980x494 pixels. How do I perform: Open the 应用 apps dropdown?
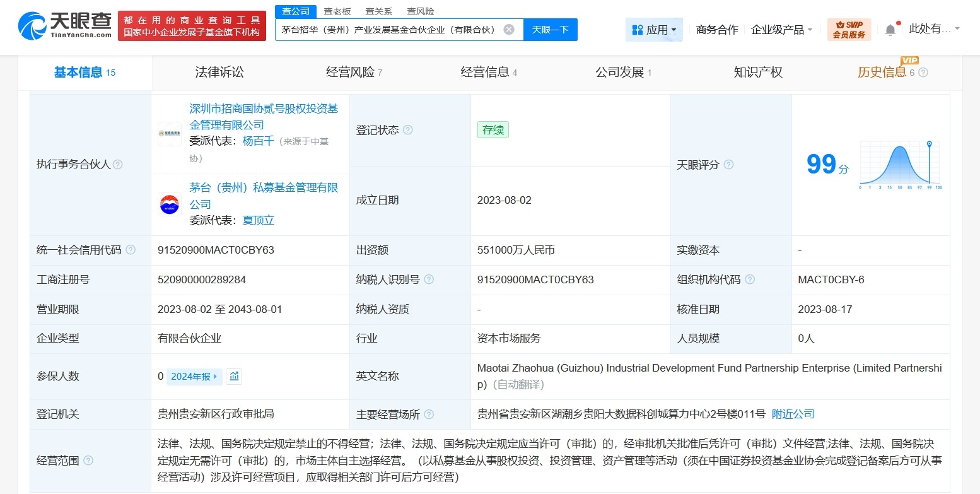(654, 29)
